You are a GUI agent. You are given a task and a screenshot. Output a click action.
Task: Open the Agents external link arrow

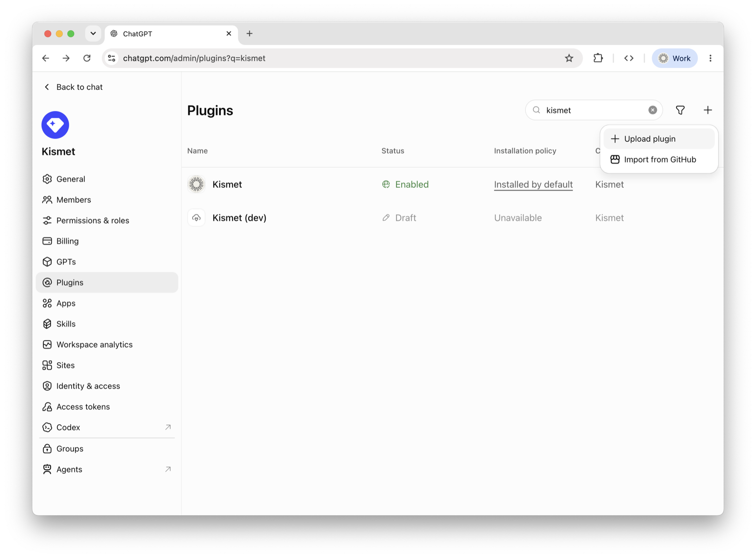[168, 470]
